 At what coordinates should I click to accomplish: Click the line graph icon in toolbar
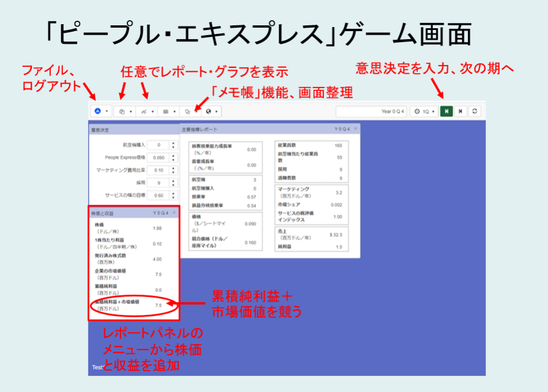[x=144, y=111]
